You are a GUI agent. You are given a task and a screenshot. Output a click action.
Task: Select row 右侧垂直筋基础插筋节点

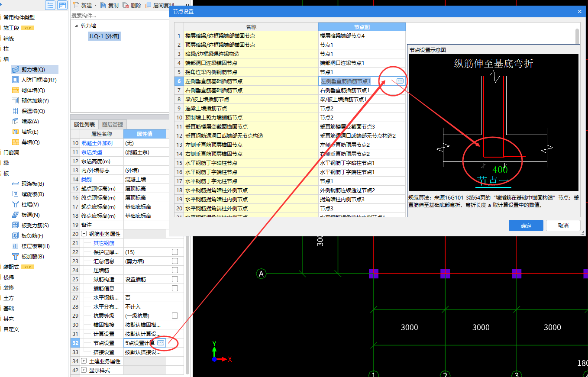click(251, 90)
